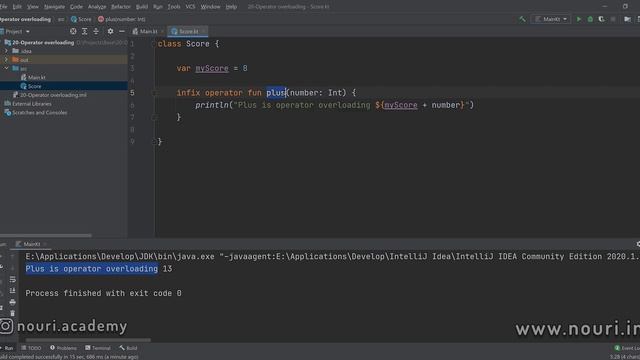Click the trash Clear All icon in console
Screen dimensions: 640x360
click(13, 313)
